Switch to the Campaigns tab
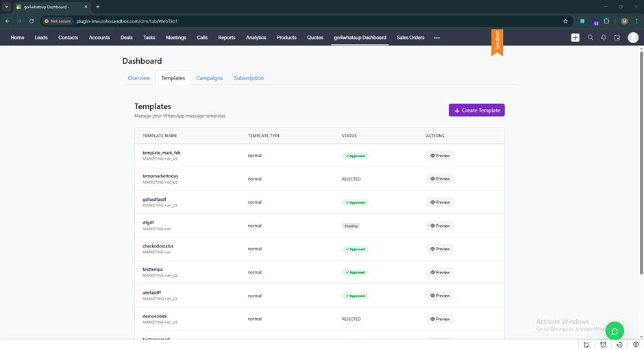 [x=209, y=78]
